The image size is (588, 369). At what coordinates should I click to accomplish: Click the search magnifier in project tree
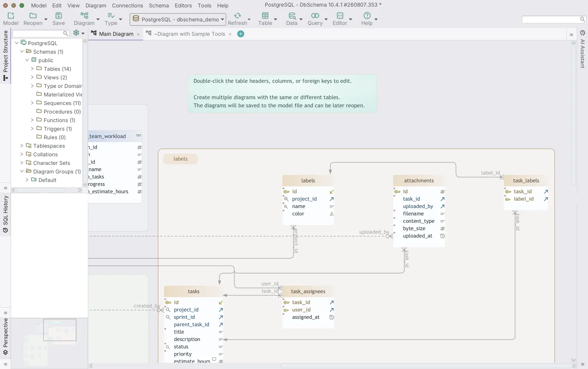coord(65,33)
